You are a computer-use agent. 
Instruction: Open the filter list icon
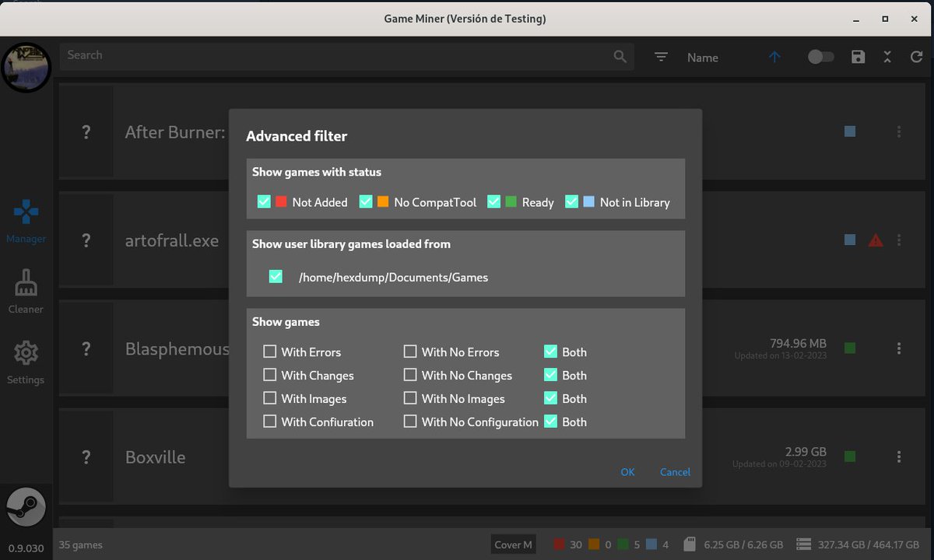tap(661, 57)
